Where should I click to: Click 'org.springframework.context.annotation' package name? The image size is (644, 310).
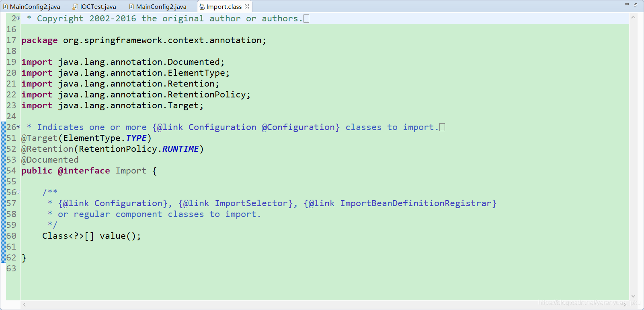pyautogui.click(x=162, y=40)
